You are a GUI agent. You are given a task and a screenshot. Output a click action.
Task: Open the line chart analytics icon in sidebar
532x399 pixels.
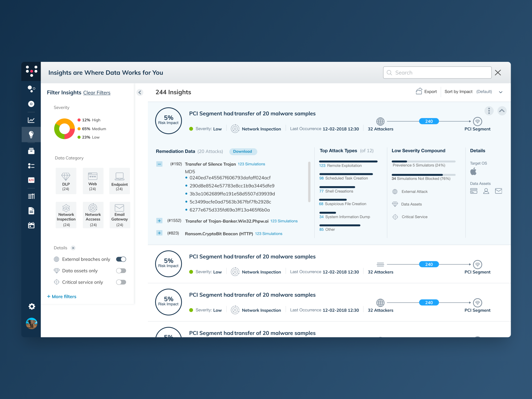(x=32, y=120)
